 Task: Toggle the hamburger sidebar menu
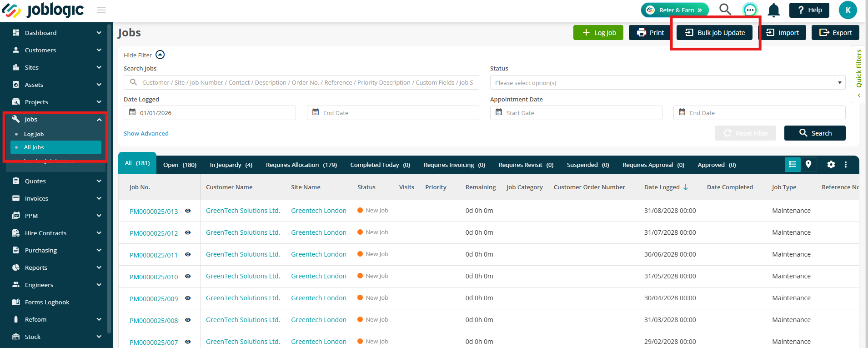(x=101, y=10)
